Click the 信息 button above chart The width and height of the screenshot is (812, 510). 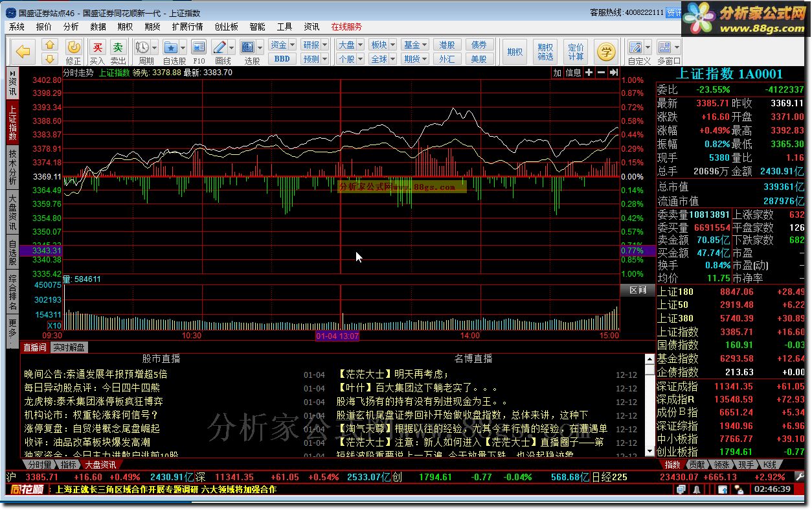coord(574,73)
